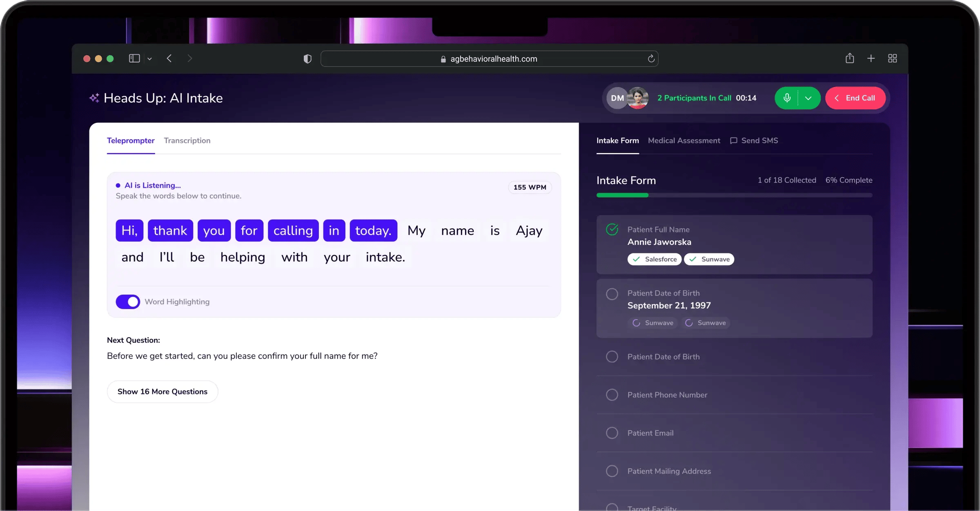
Task: Toggle the browser sidebar icon
Action: pos(134,58)
